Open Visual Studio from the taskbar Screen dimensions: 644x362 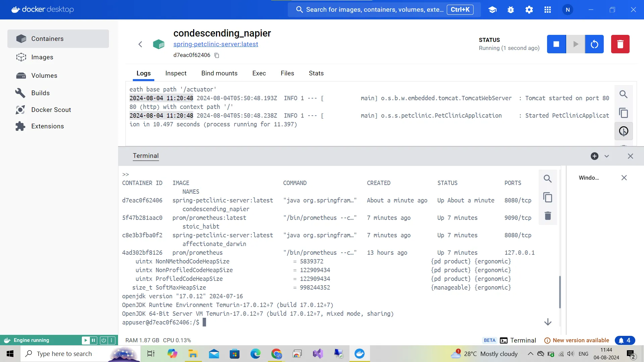[318, 354]
